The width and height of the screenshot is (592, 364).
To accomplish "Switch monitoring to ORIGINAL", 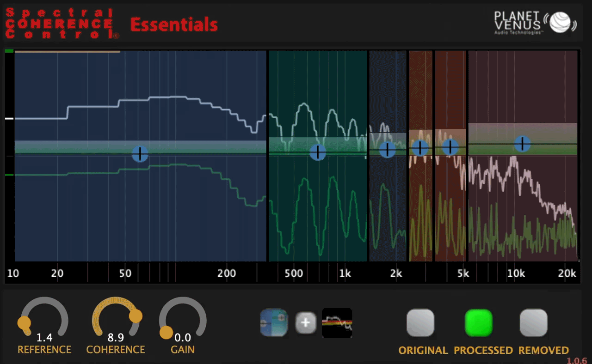I will [x=420, y=323].
